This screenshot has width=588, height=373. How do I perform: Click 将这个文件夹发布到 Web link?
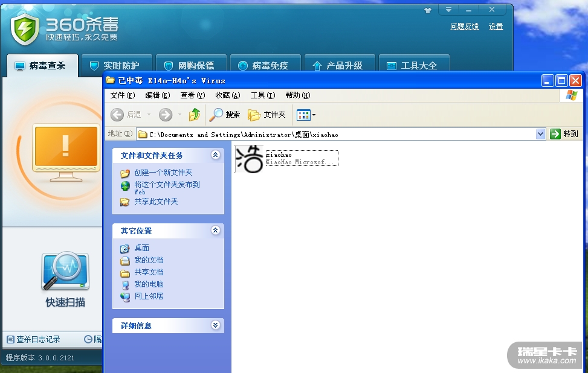coord(167,188)
